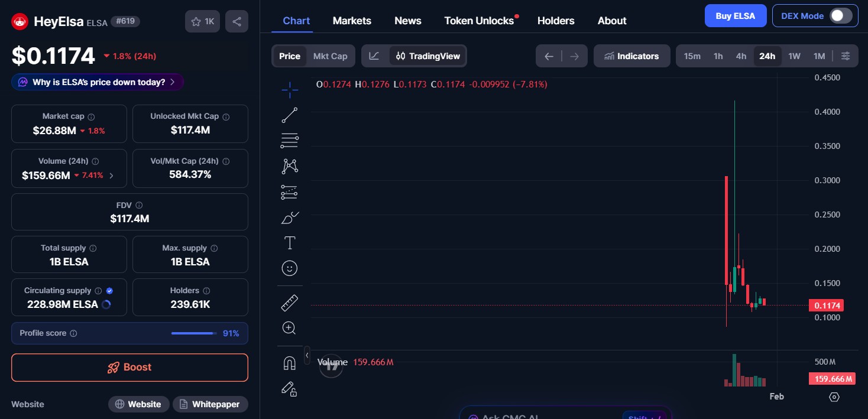Open the project Whitepaper link
The width and height of the screenshot is (868, 419).
(x=210, y=404)
